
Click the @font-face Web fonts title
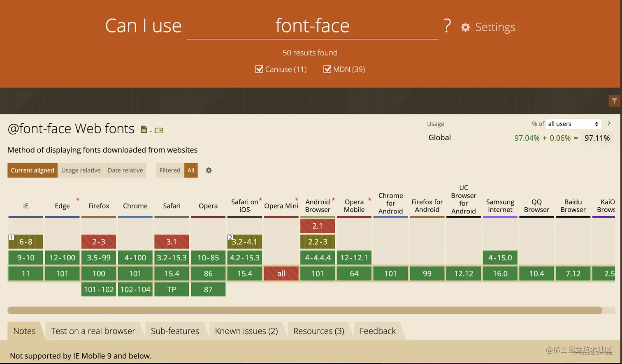point(71,129)
